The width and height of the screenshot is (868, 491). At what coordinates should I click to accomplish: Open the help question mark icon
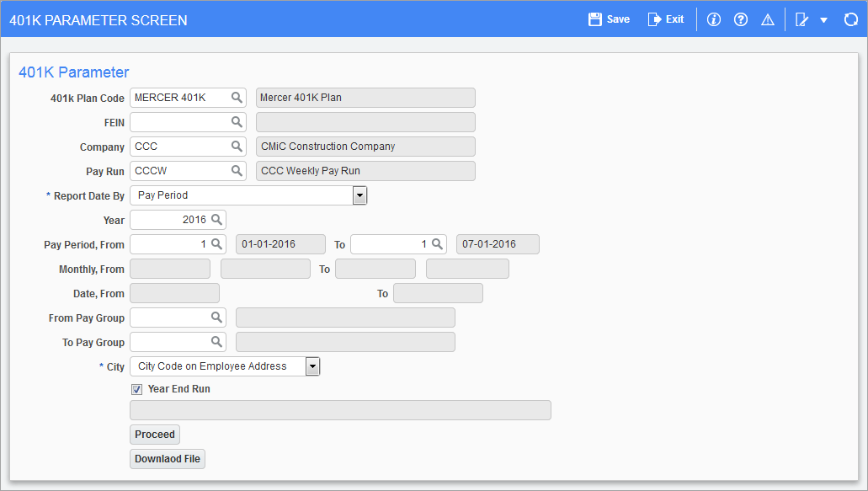pos(741,20)
